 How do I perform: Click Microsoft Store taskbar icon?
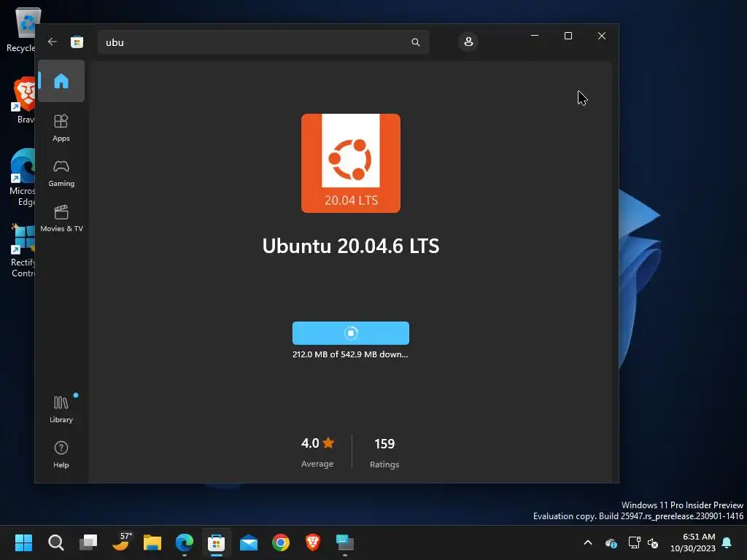[x=216, y=542]
